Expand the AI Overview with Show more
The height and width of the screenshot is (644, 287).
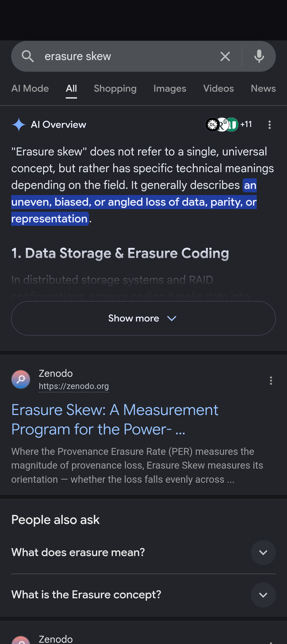[143, 318]
